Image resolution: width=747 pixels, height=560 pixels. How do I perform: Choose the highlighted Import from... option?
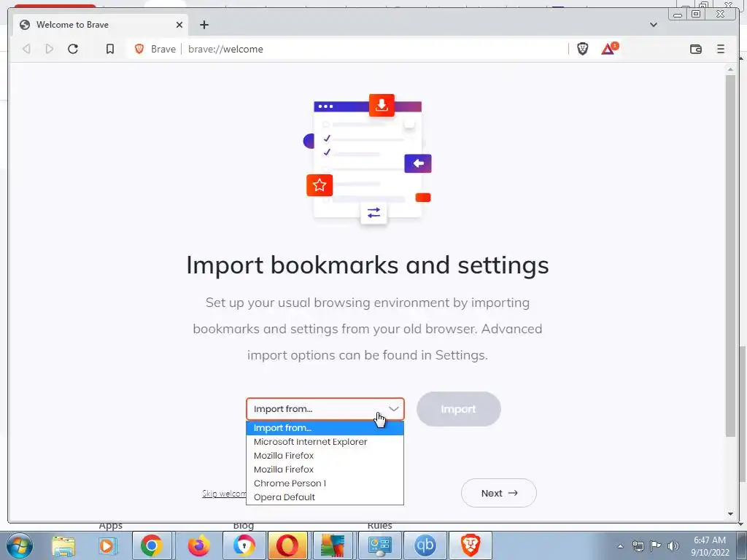325,428
